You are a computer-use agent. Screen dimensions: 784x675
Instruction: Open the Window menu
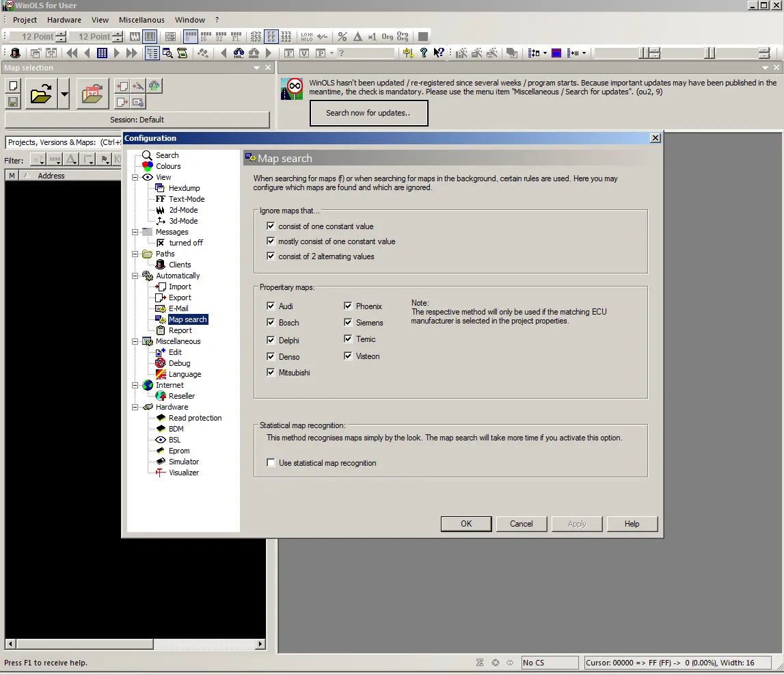click(x=190, y=20)
